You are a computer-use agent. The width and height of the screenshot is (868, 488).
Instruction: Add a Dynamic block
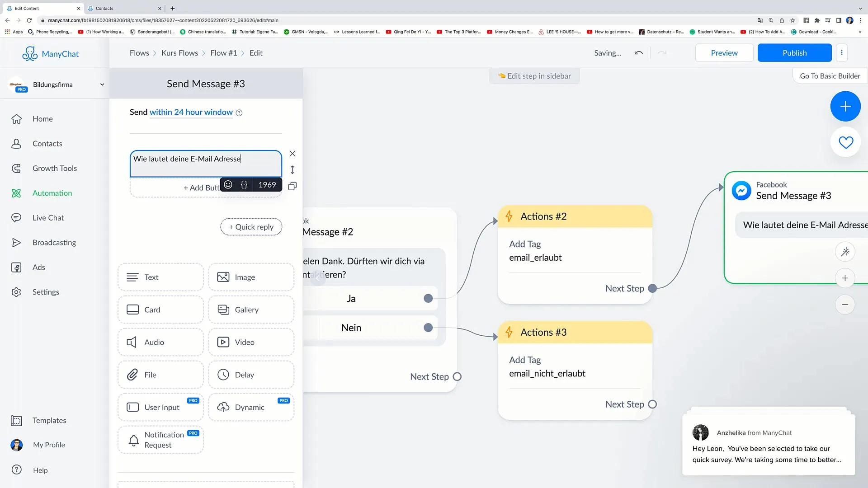point(251,408)
